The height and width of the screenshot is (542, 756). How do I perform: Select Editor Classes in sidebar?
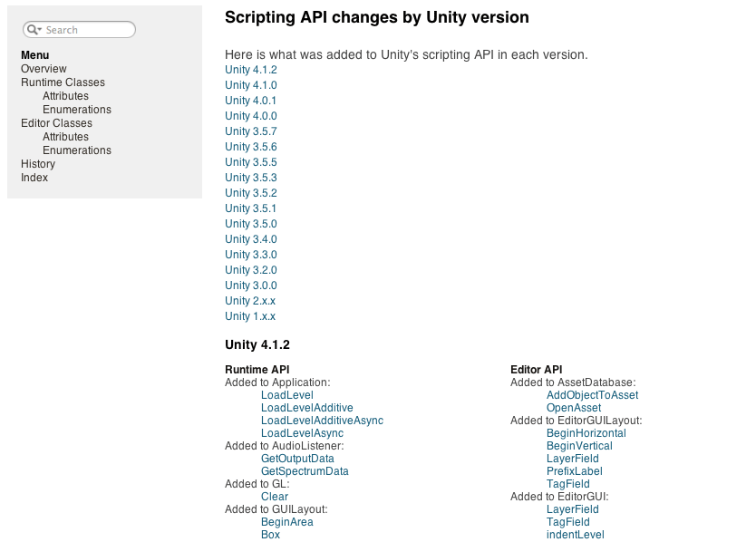click(56, 123)
